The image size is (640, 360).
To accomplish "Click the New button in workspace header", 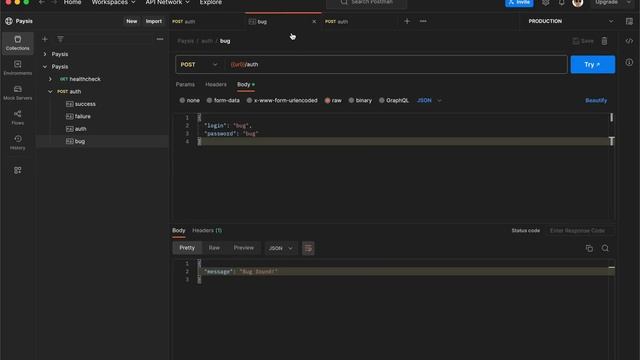I will coord(131,21).
